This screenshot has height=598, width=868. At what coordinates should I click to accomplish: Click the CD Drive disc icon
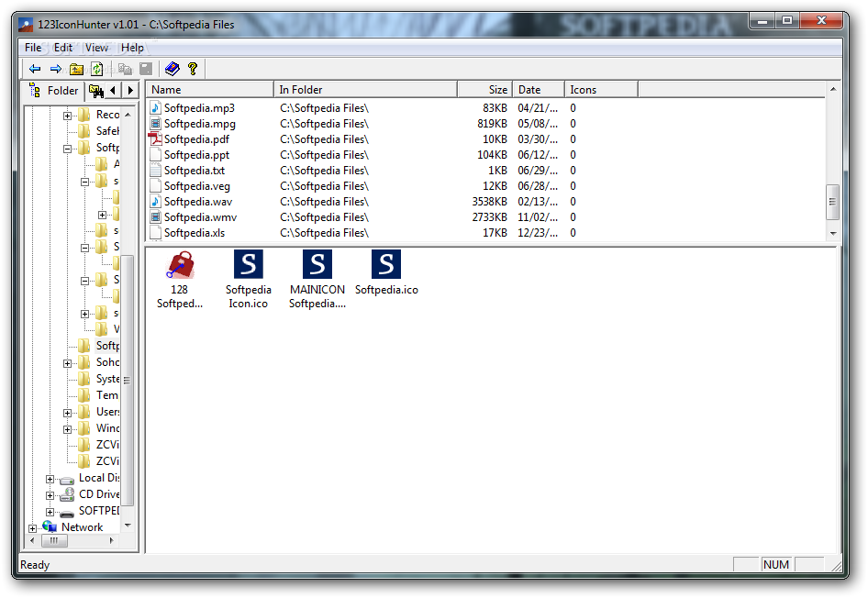[67, 494]
